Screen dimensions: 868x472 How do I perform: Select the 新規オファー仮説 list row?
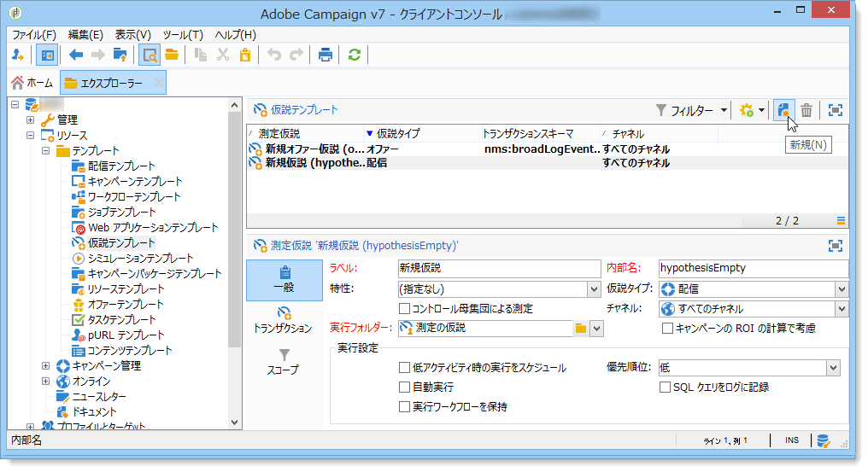(x=547, y=149)
